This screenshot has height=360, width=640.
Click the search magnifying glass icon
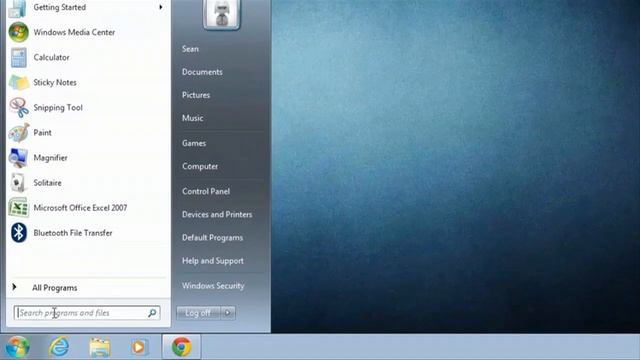pyautogui.click(x=152, y=313)
